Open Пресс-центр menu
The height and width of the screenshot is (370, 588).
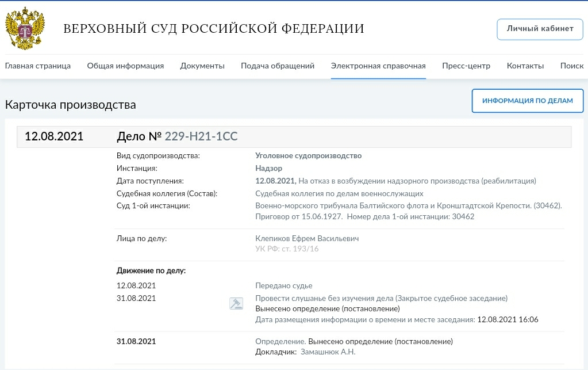[x=466, y=66]
